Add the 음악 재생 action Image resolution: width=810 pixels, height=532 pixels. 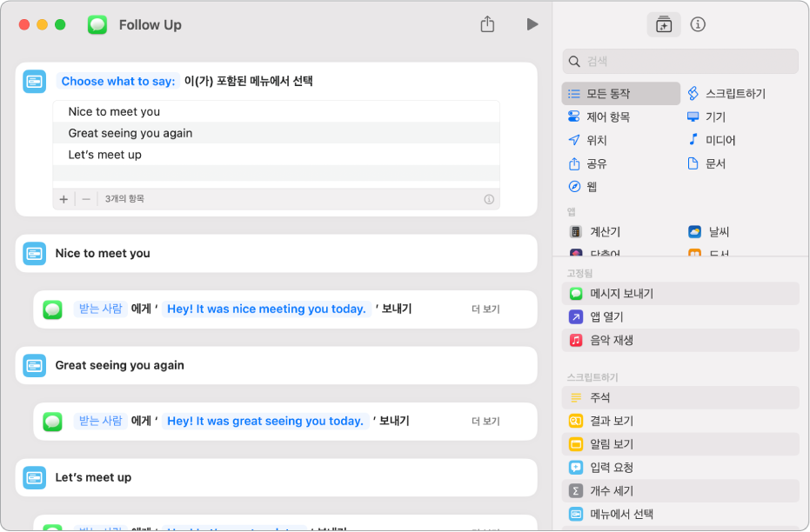tap(680, 340)
